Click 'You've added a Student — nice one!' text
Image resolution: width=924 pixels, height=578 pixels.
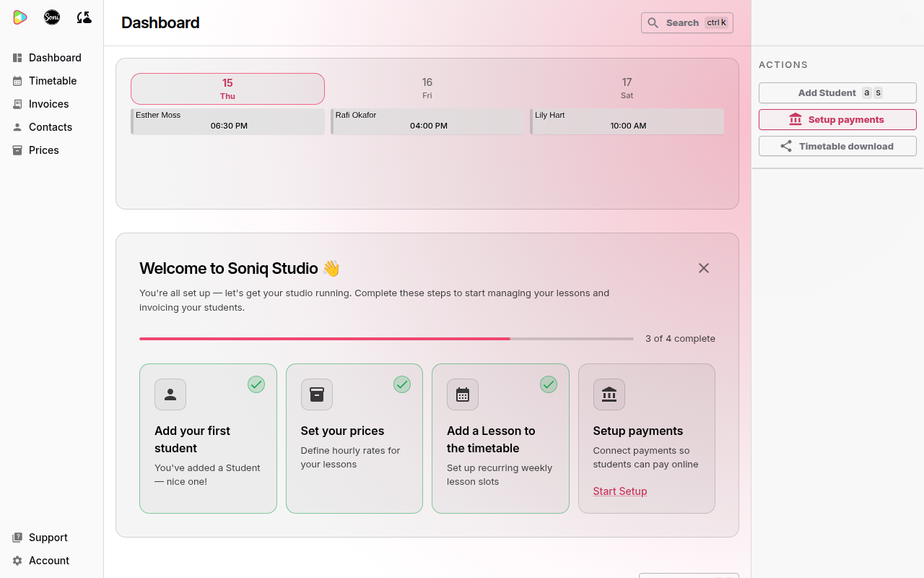point(207,475)
